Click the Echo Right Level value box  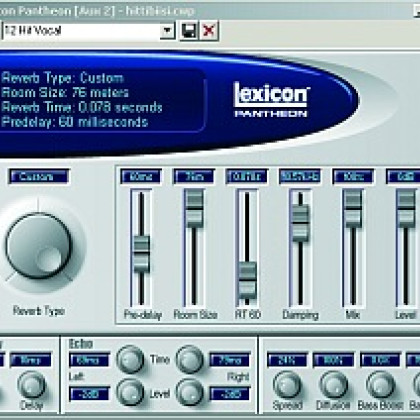[230, 394]
